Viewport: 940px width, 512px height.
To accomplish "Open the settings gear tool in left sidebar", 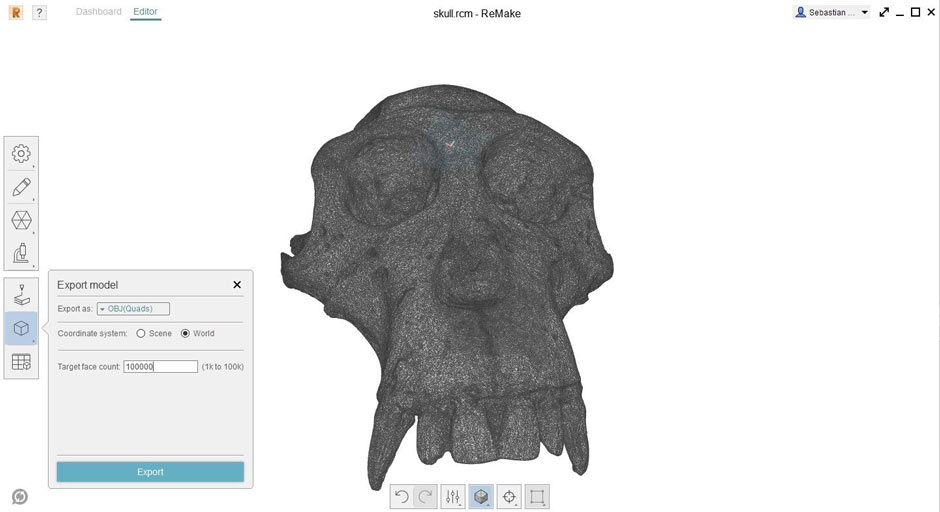I will [x=21, y=154].
